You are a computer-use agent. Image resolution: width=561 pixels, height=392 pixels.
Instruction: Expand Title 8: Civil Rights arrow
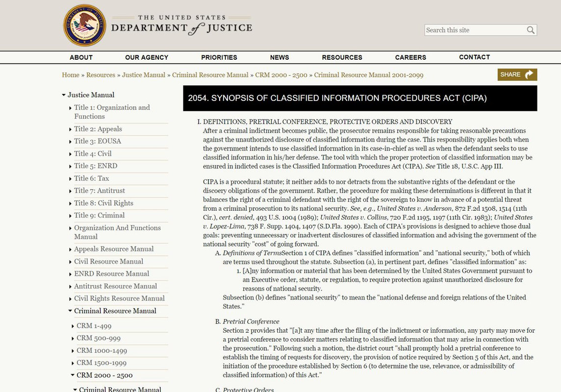click(70, 203)
